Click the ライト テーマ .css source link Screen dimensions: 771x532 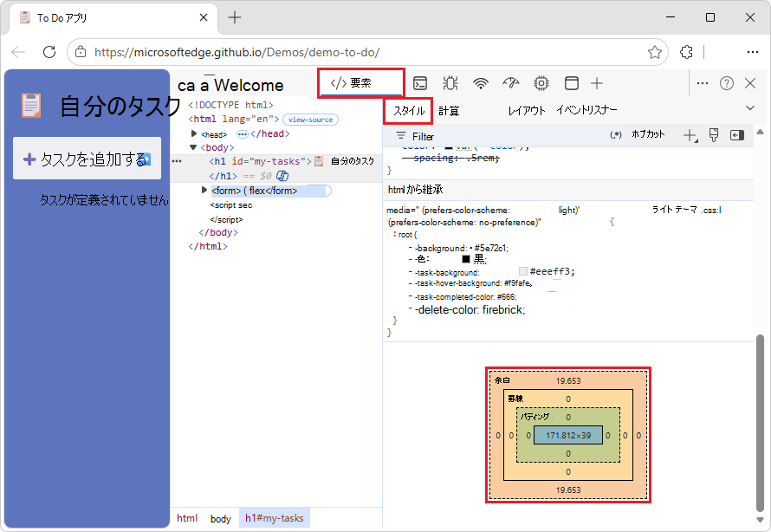[x=686, y=210]
